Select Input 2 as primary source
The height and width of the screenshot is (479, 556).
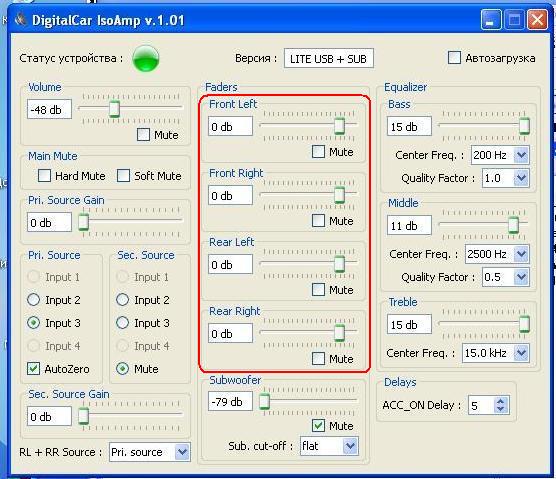click(x=33, y=300)
